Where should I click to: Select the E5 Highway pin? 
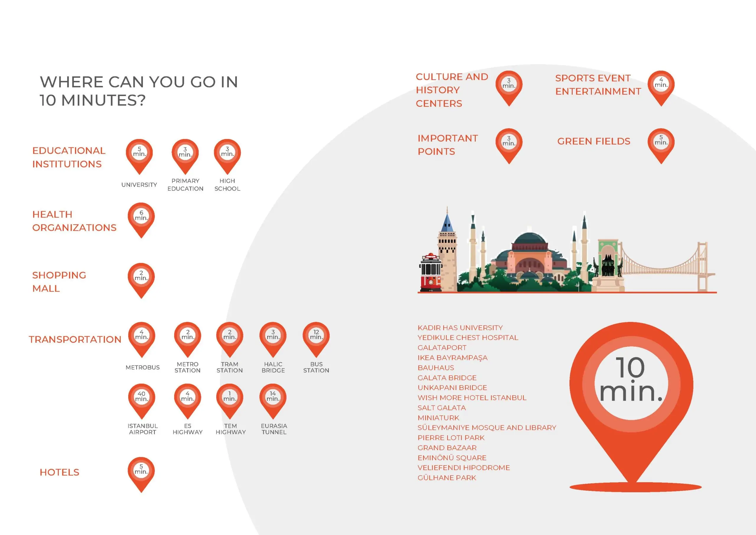(188, 401)
